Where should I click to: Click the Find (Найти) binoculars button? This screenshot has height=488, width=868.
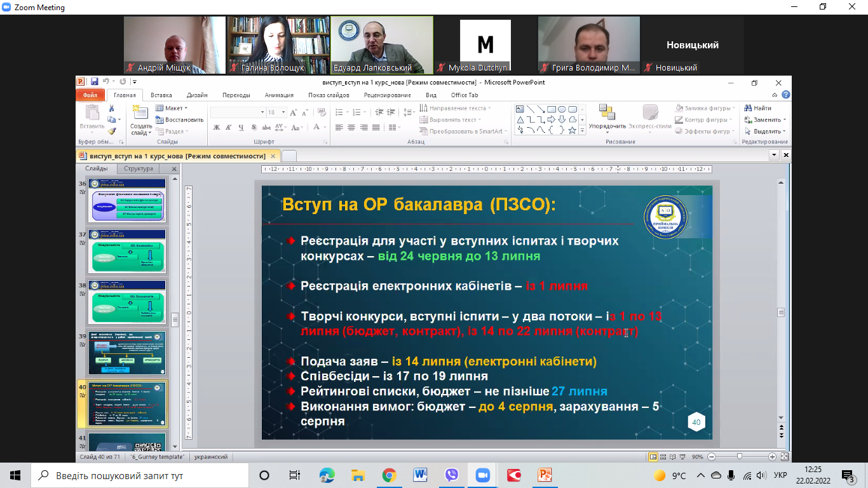click(x=757, y=108)
